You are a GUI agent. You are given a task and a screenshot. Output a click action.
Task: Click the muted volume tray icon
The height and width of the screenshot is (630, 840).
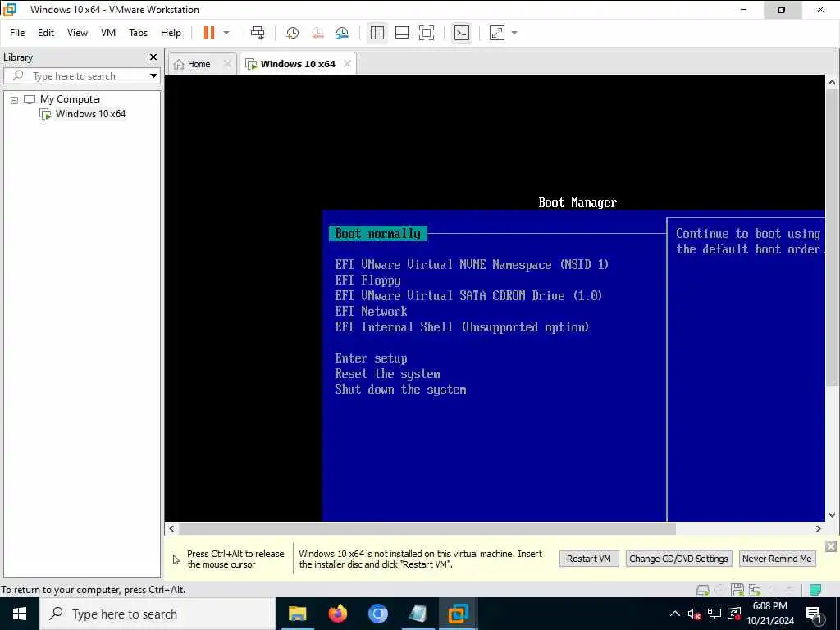pos(694,614)
